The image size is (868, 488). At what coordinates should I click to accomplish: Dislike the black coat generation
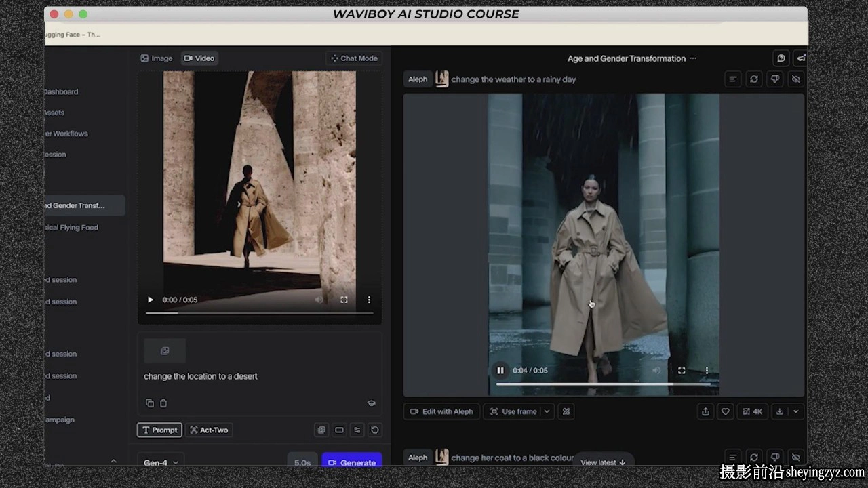click(775, 457)
